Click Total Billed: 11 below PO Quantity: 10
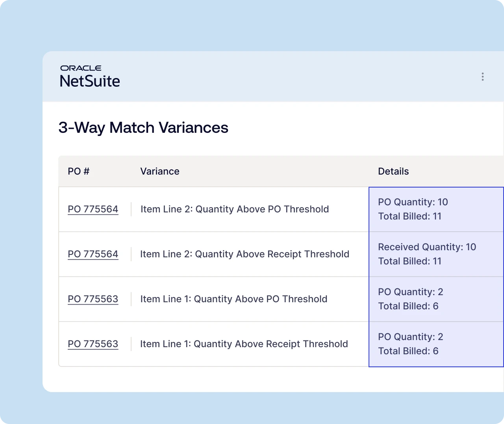 click(x=410, y=216)
